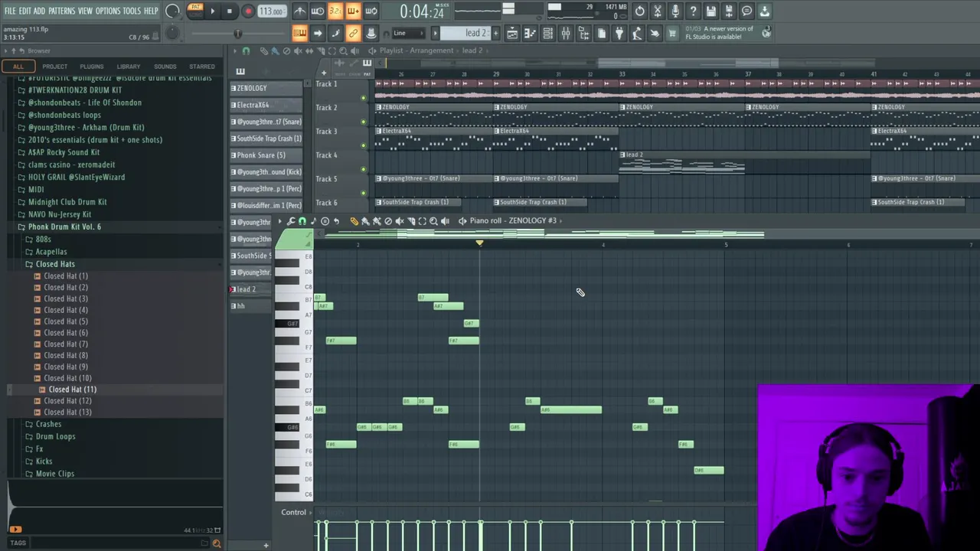Toggle loop recording icon
Viewport: 980px width, 551px height.
pos(371,11)
